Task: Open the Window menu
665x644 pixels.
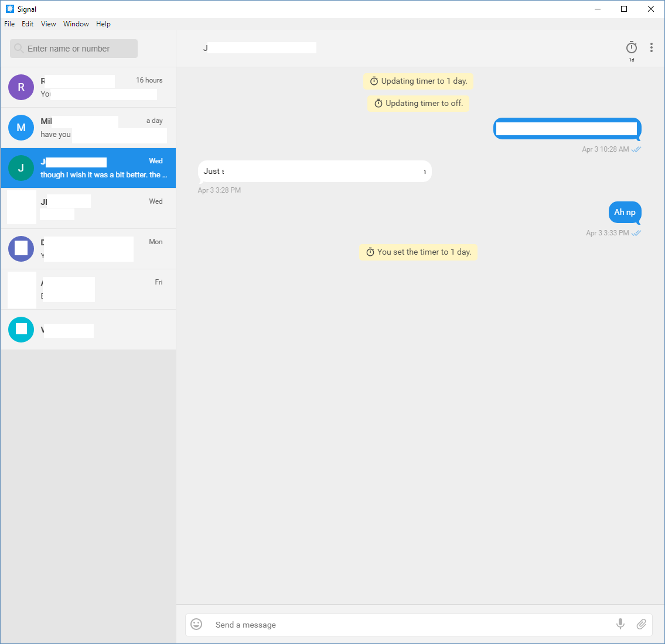Action: pyautogui.click(x=76, y=24)
